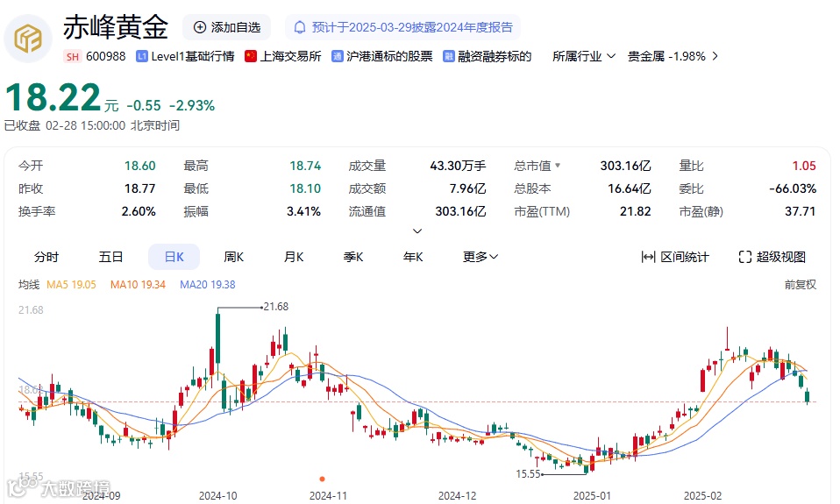Click the bell icon on the disclosure notice
Image resolution: width=840 pixels, height=504 pixels.
[300, 27]
